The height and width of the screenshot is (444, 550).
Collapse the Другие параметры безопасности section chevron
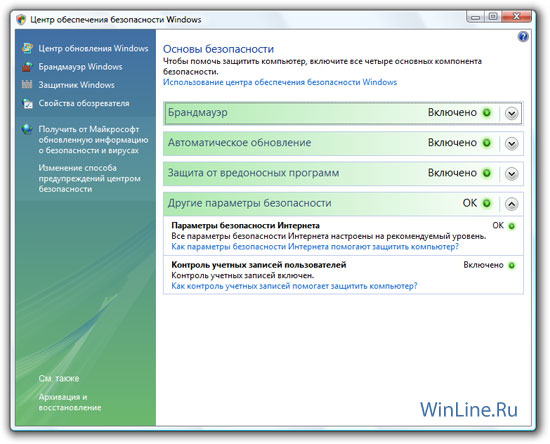tap(512, 204)
